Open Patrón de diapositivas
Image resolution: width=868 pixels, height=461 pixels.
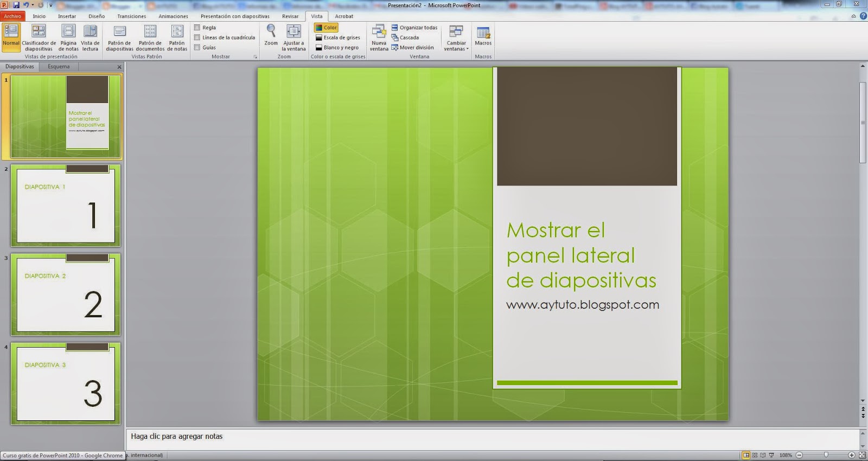(119, 37)
